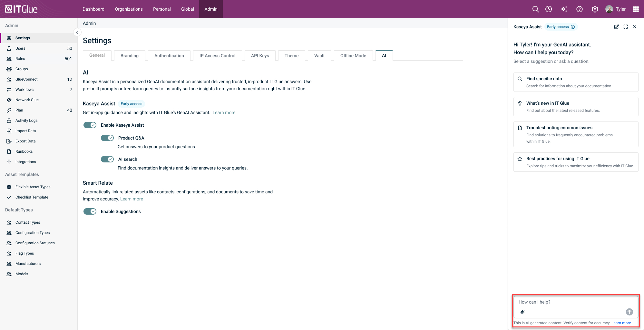Open the Tyler user profile menu
This screenshot has width=644, height=330.
[x=615, y=9]
